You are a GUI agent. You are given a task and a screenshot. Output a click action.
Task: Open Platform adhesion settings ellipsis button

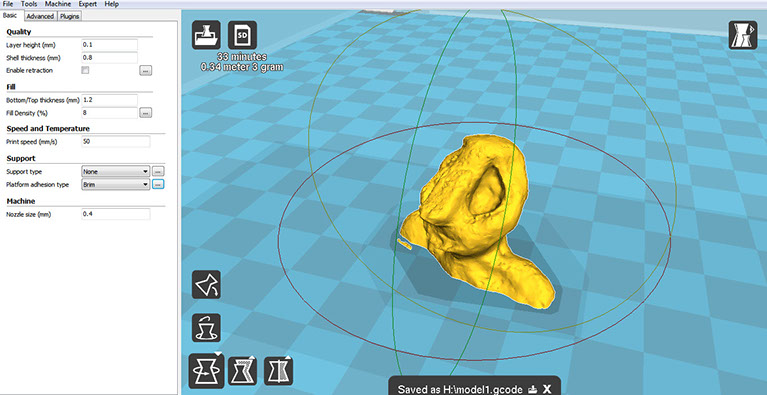coord(158,185)
